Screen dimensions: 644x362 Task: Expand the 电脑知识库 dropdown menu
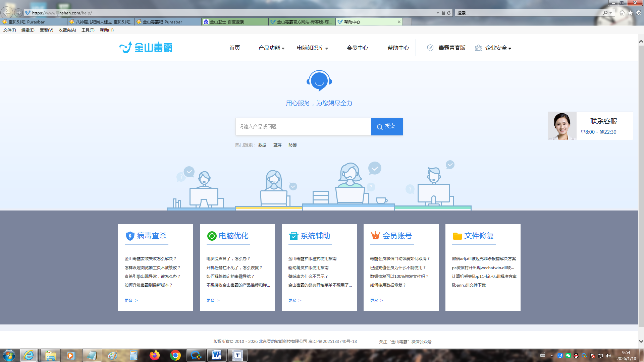tap(312, 48)
